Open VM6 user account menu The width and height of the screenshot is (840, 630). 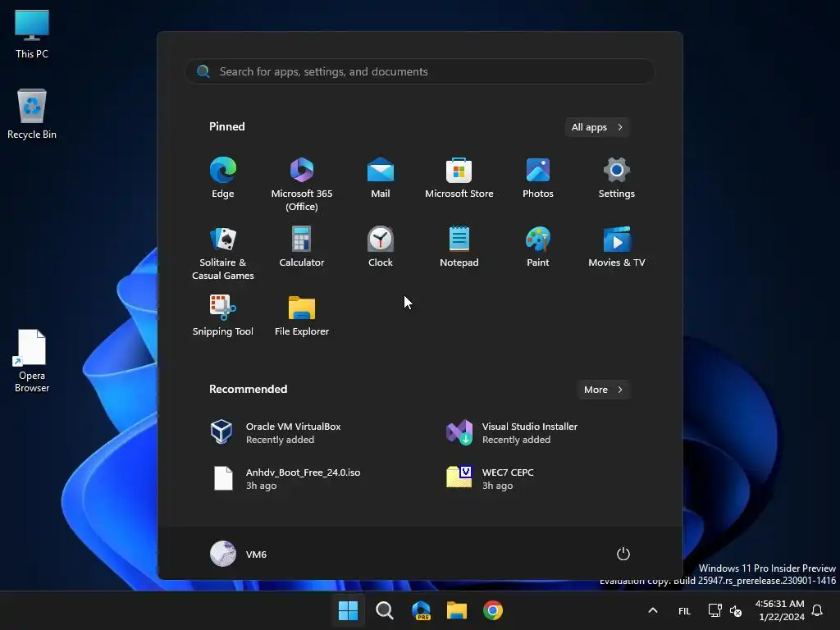239,554
